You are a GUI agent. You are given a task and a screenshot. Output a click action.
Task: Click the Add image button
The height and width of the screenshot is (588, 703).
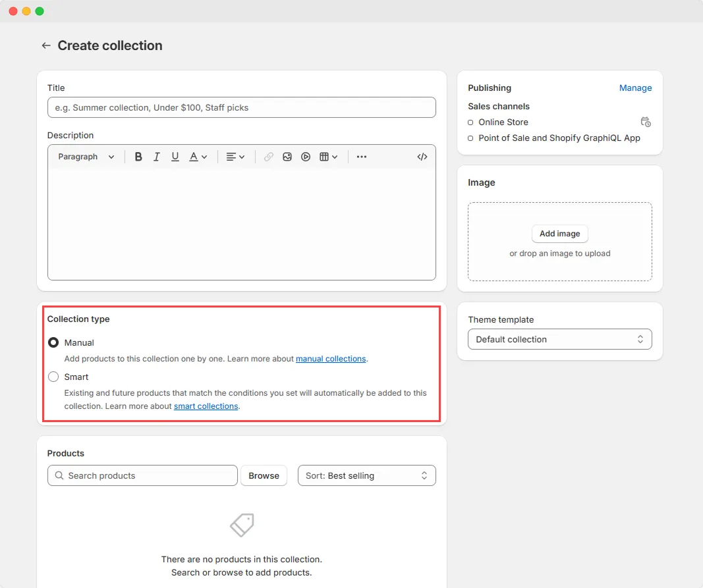[x=559, y=234]
